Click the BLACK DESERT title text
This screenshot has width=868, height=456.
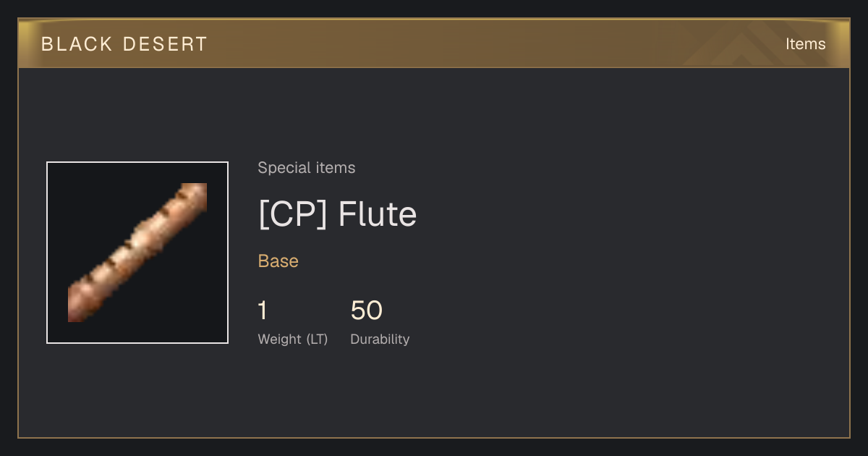(124, 44)
